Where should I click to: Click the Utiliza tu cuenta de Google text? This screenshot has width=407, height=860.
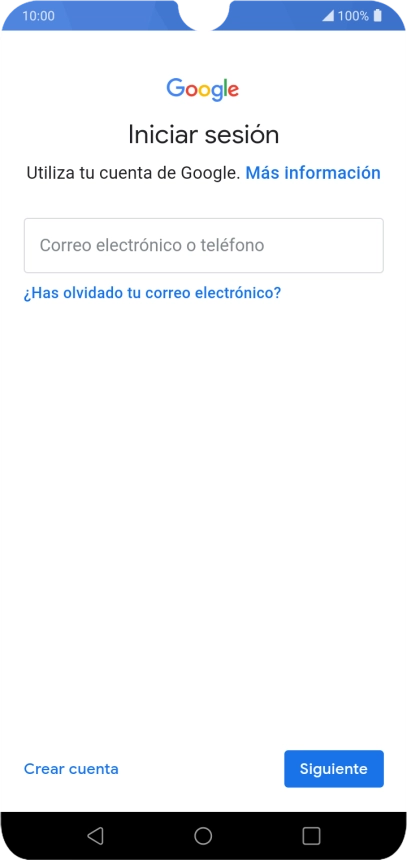[x=134, y=173]
